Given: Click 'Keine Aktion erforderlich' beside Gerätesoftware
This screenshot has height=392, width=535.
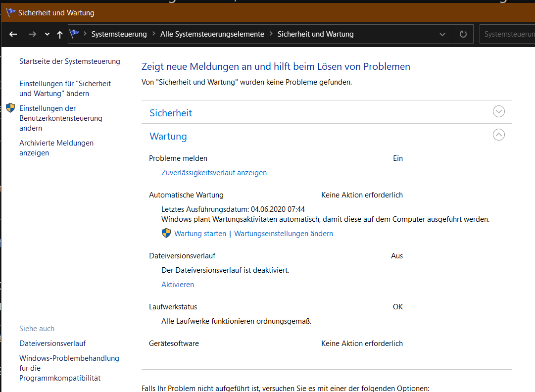Looking at the screenshot, I should (x=362, y=343).
